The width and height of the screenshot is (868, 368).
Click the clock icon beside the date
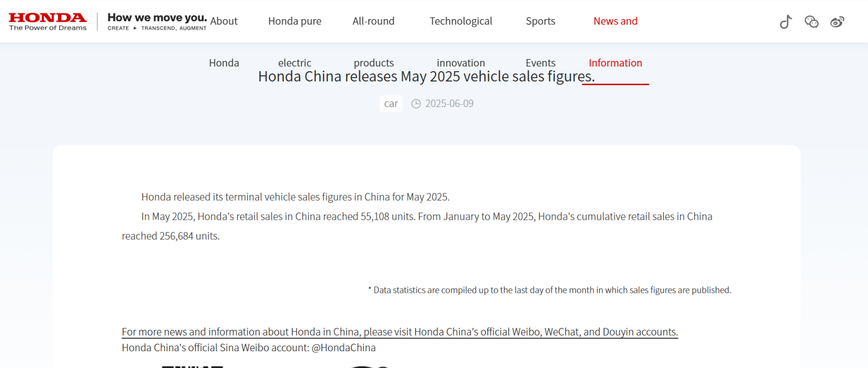click(415, 104)
